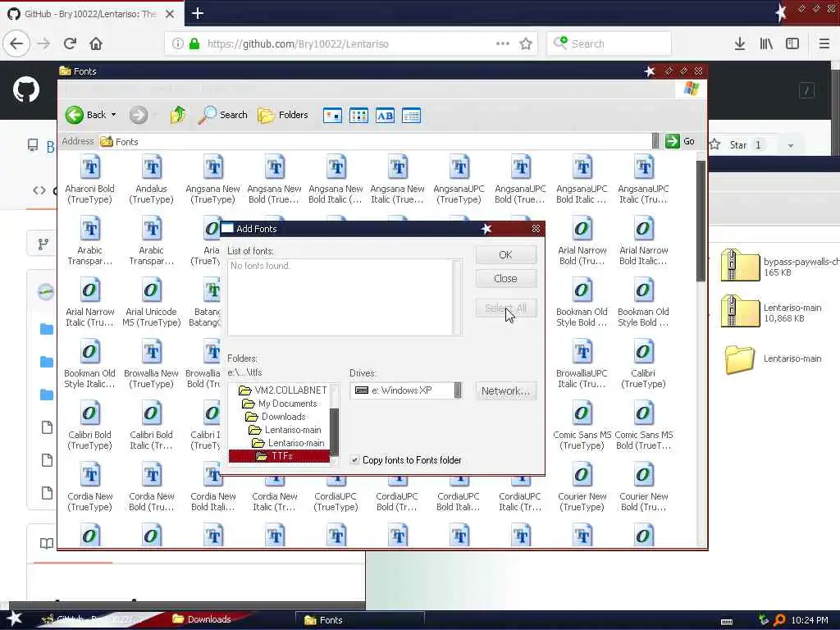Reload the GitHub page in Firefox

click(x=70, y=43)
